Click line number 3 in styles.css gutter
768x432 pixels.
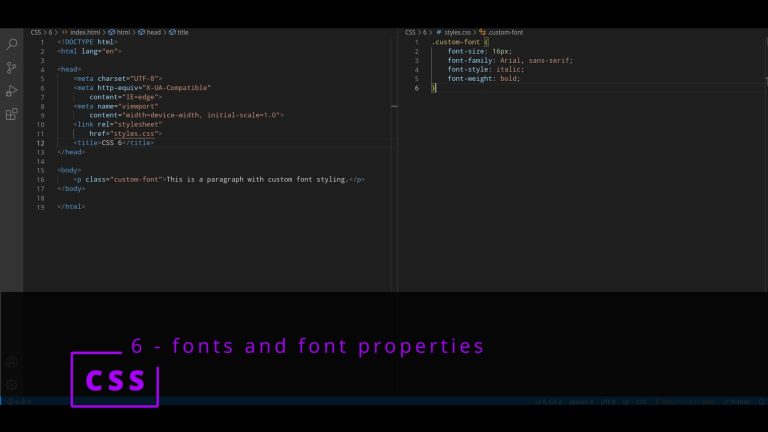(417, 61)
